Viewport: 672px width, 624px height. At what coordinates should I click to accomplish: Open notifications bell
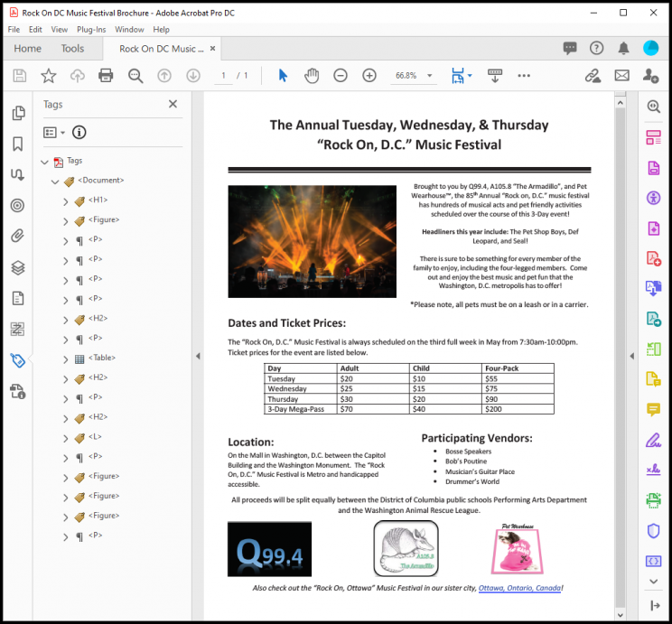pos(623,48)
